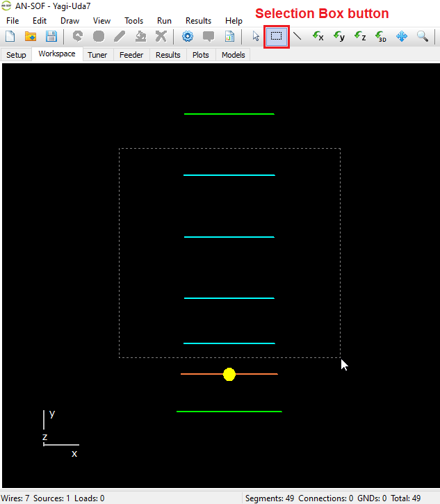The image size is (440, 504).
Task: Click the speech bubble comment icon
Action: pos(209,36)
